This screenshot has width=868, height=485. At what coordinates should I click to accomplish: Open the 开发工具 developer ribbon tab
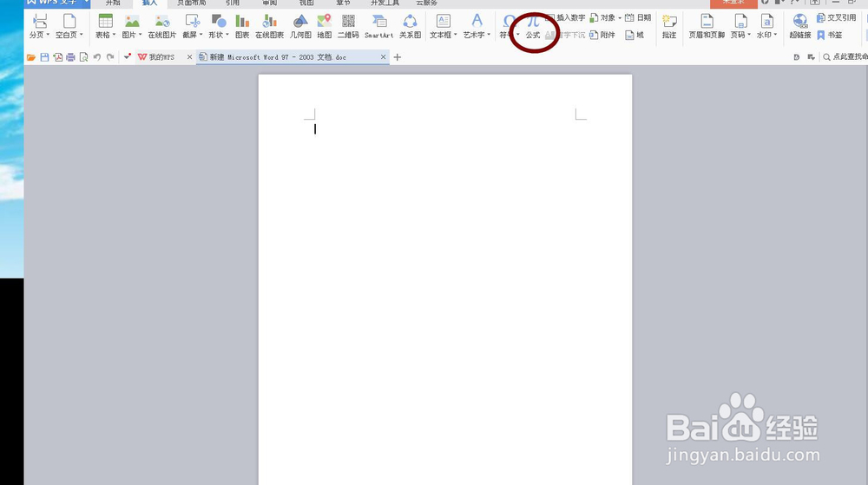[x=385, y=3]
